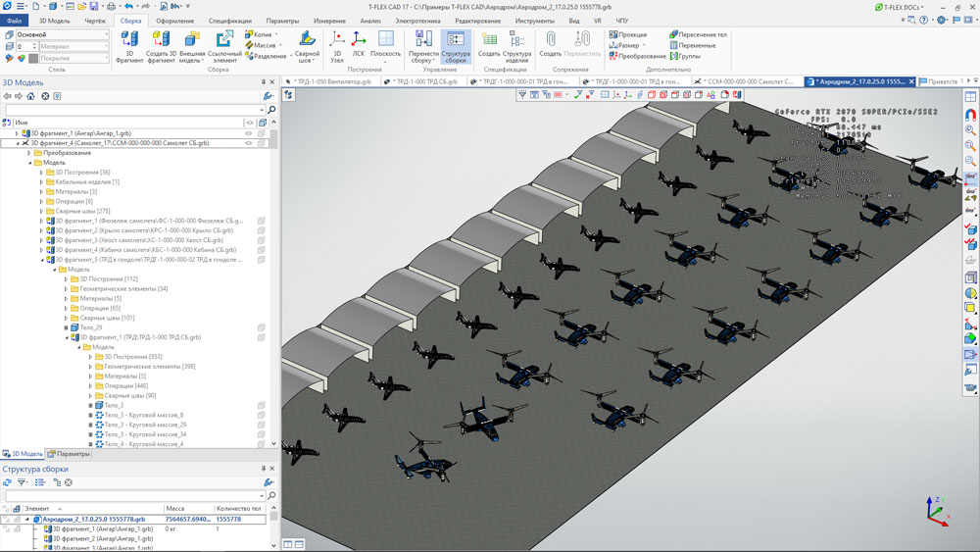The height and width of the screenshot is (552, 980).
Task: Click filter funnel icon in Структура сборки toolbar
Action: pos(22,482)
